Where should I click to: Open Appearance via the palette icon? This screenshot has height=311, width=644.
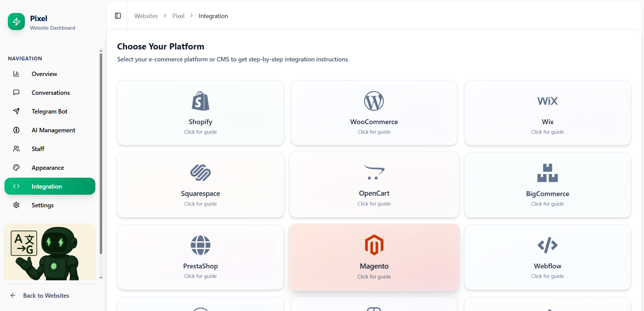pos(16,167)
